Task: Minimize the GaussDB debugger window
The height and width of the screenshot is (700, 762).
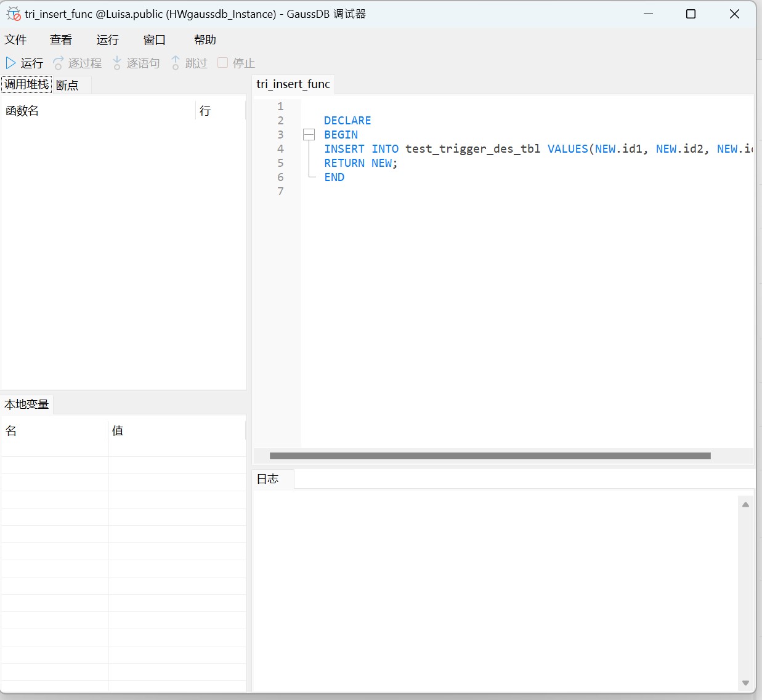Action: 648,14
